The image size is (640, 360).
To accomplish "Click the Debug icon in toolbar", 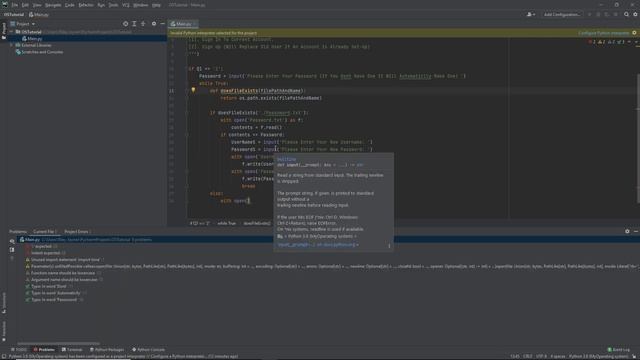I will 598,15.
